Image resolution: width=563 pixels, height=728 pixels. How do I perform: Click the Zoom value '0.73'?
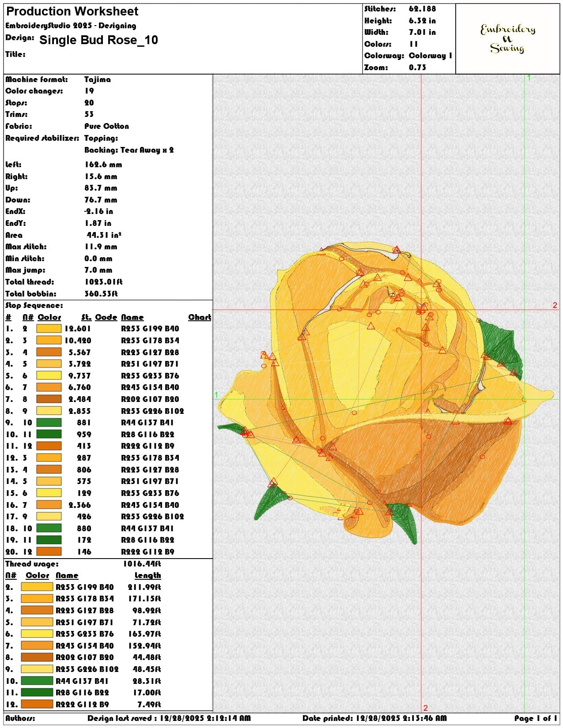click(417, 68)
